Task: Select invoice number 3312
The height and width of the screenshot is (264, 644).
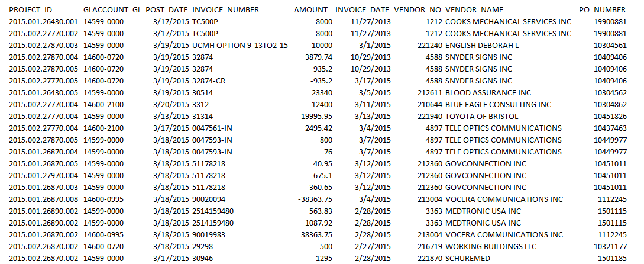Action: tap(200, 104)
